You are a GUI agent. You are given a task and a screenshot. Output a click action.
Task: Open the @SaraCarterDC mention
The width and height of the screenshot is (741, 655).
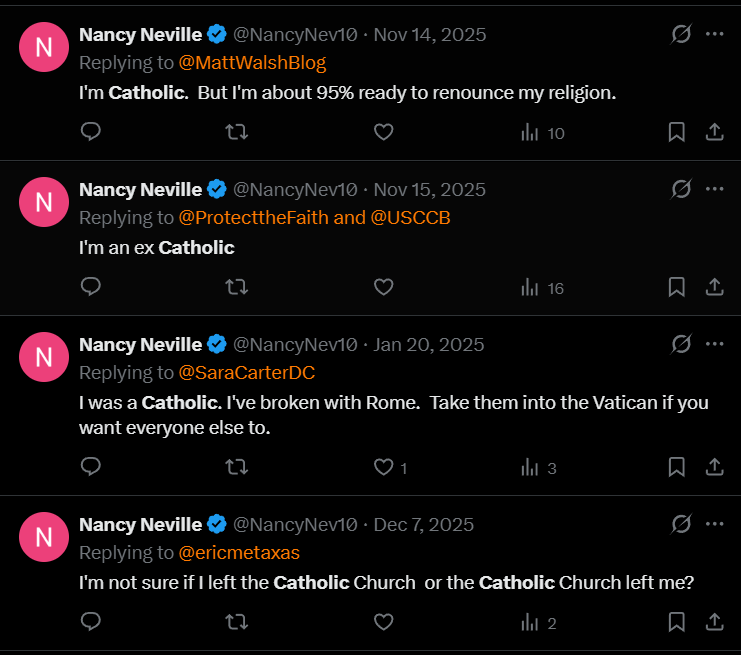click(247, 373)
